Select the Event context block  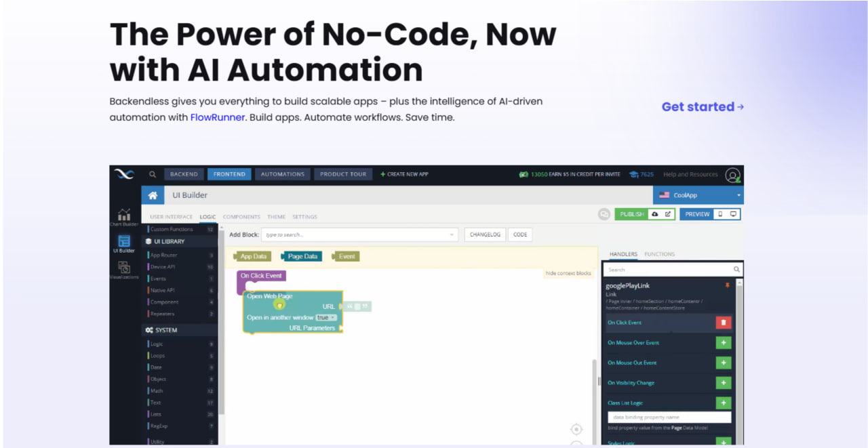click(x=346, y=256)
